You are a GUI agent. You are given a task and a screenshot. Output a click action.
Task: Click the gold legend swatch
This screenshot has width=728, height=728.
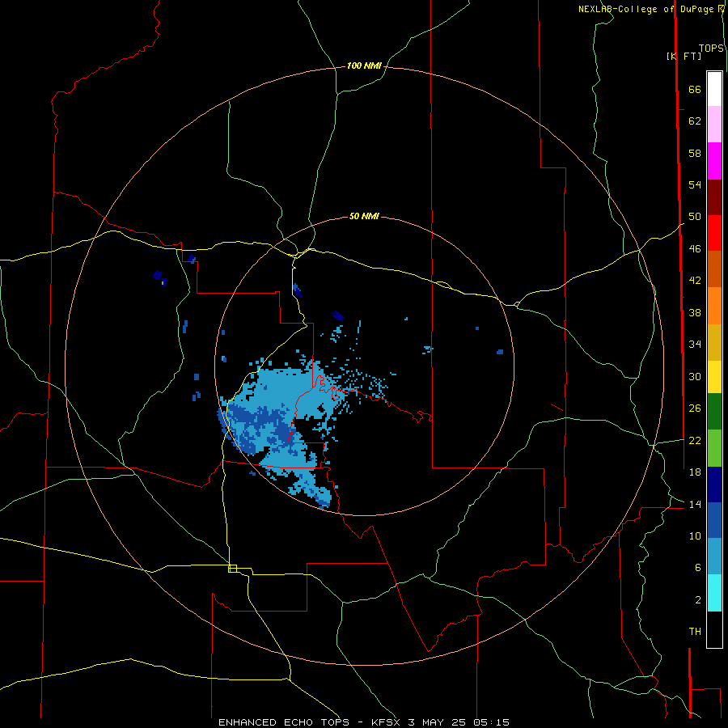click(714, 341)
